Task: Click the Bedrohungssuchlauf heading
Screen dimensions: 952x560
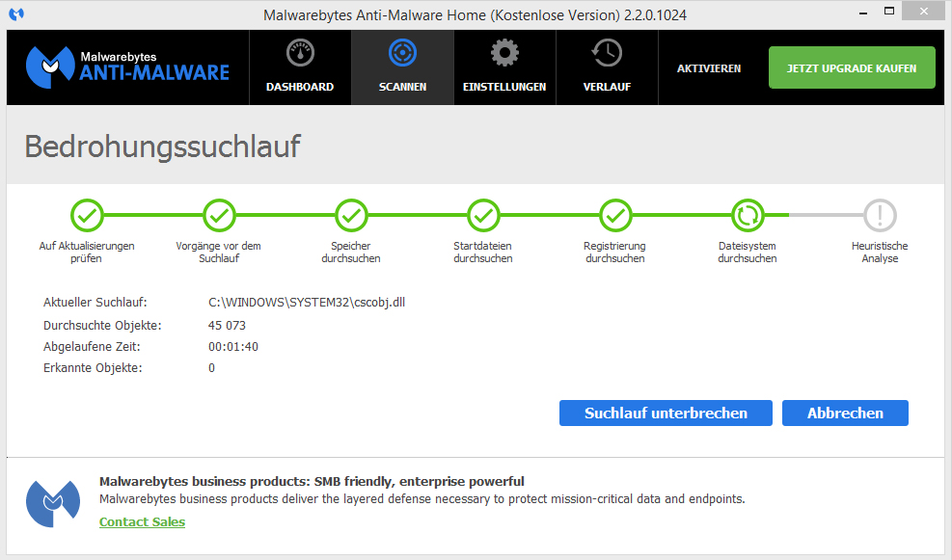Action: 162,147
